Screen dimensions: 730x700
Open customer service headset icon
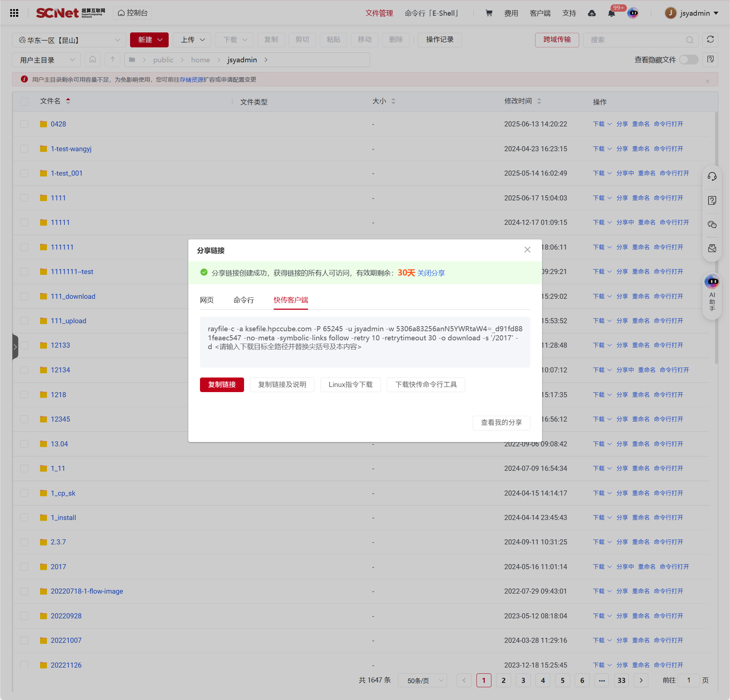click(x=712, y=176)
